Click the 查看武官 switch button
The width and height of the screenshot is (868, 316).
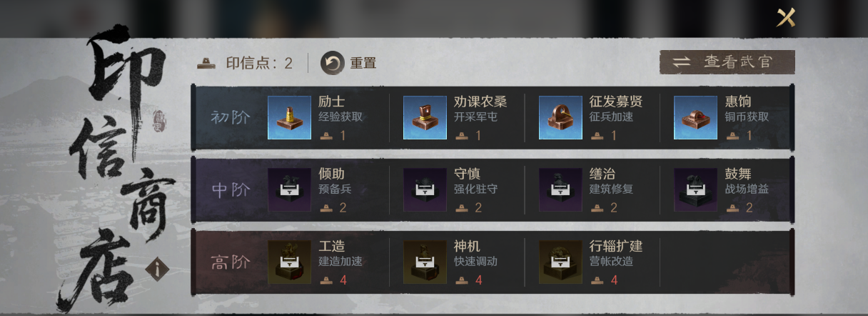pyautogui.click(x=727, y=62)
